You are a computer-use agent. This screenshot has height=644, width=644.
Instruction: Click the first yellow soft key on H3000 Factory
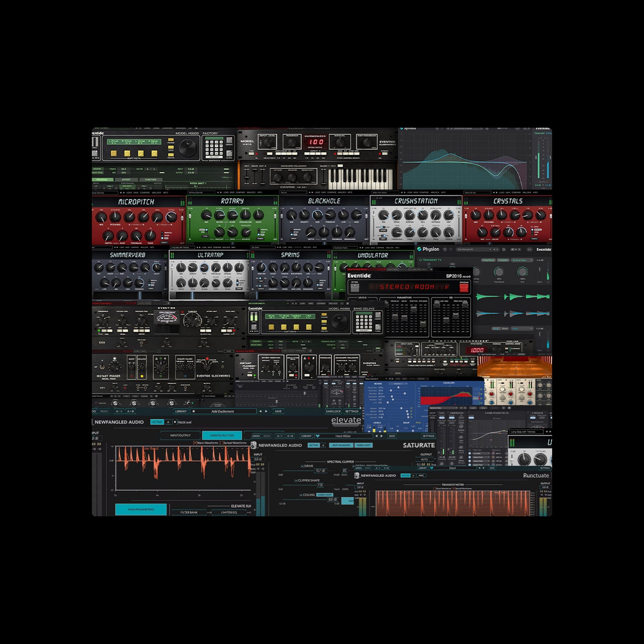(114, 153)
